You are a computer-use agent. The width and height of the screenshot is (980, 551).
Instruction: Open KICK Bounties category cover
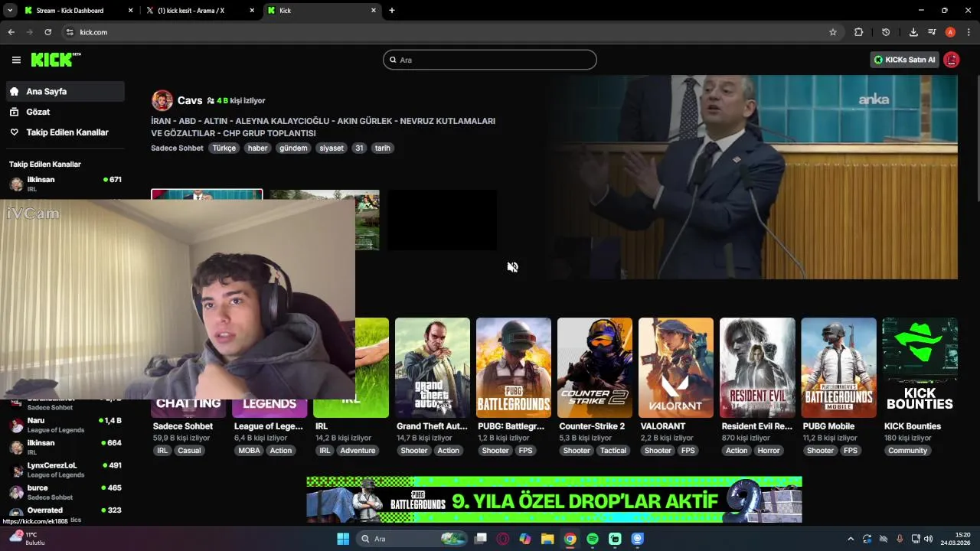920,367
